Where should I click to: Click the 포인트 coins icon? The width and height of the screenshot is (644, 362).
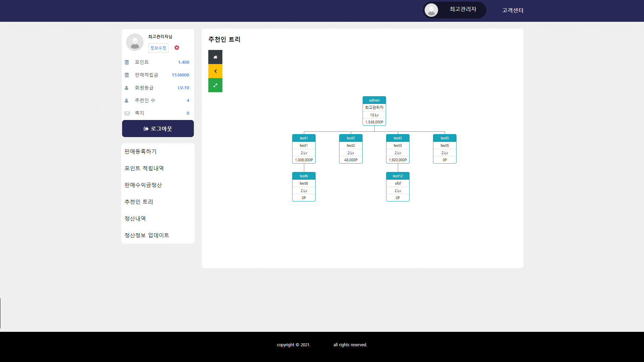(x=127, y=62)
